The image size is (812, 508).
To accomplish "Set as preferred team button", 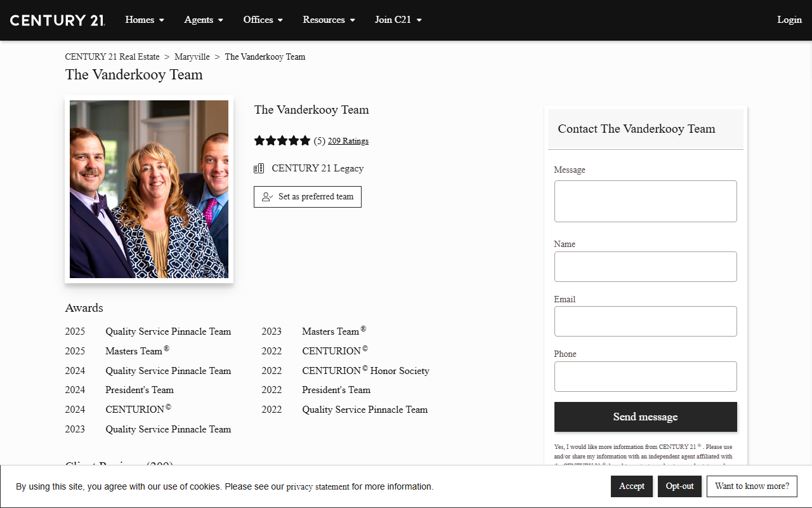I will click(308, 197).
